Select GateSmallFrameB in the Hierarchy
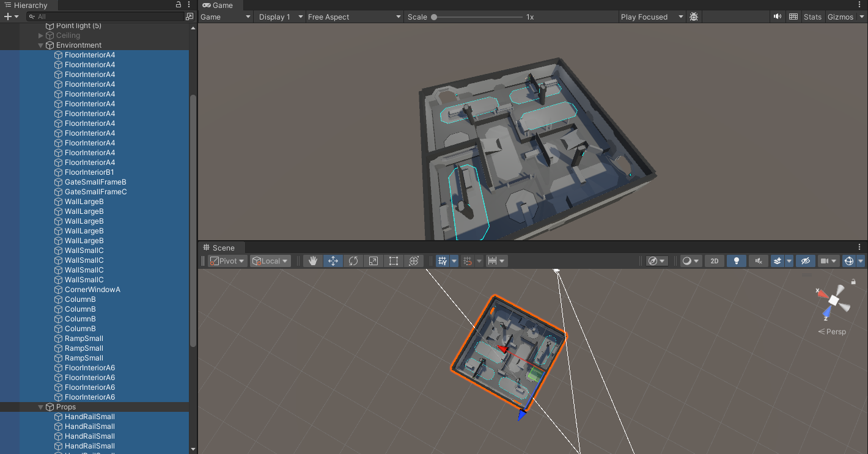The image size is (868, 454). pos(94,182)
